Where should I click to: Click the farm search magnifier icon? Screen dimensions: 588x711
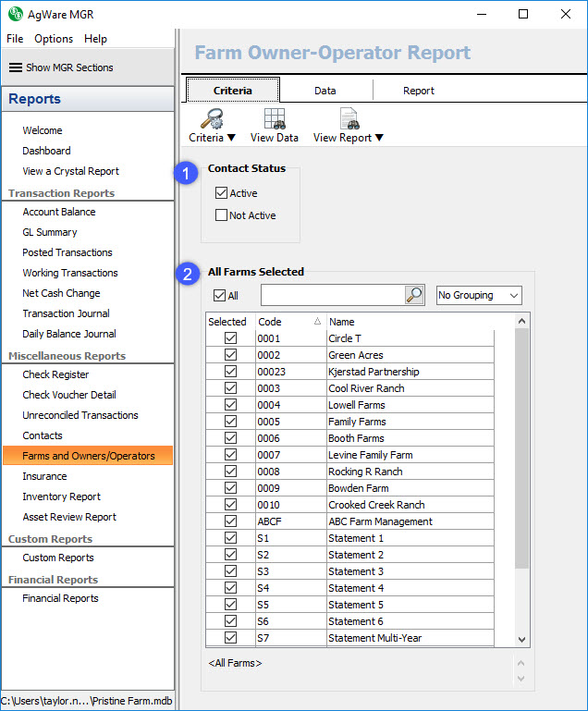[x=414, y=295]
